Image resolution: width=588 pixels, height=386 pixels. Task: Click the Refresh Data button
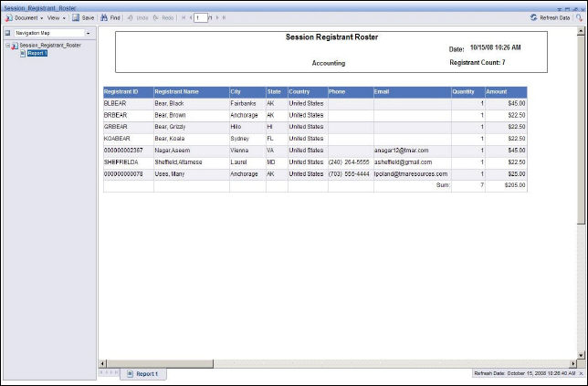pyautogui.click(x=551, y=17)
